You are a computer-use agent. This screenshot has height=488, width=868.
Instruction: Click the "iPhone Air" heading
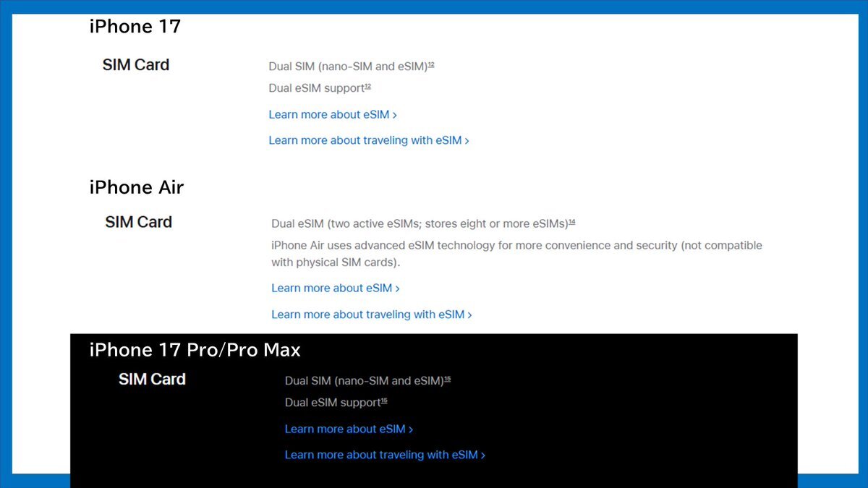pos(137,187)
